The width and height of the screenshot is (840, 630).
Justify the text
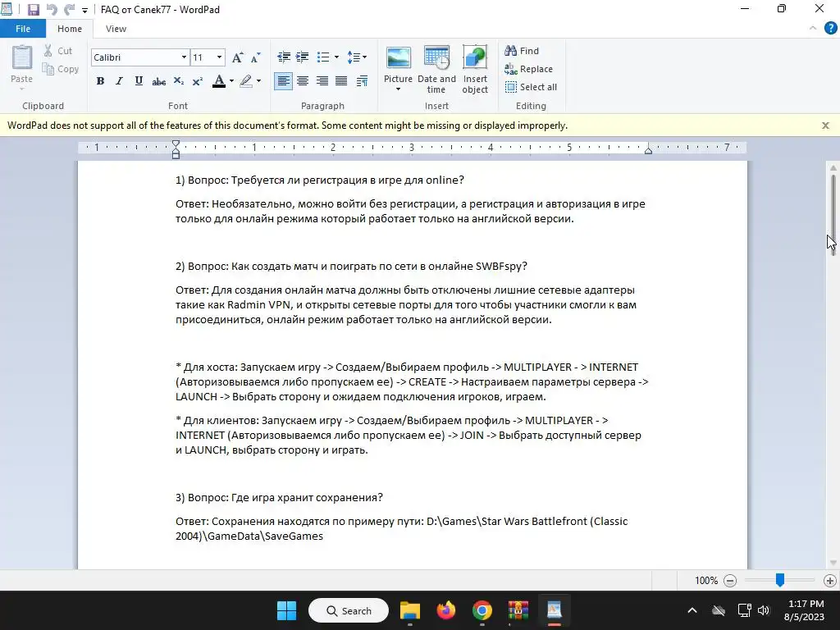[x=341, y=81]
